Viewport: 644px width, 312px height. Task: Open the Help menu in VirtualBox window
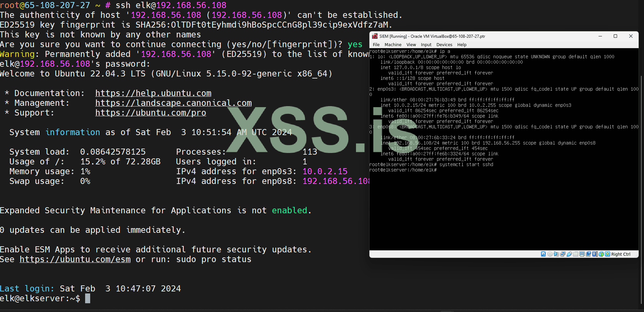462,44
